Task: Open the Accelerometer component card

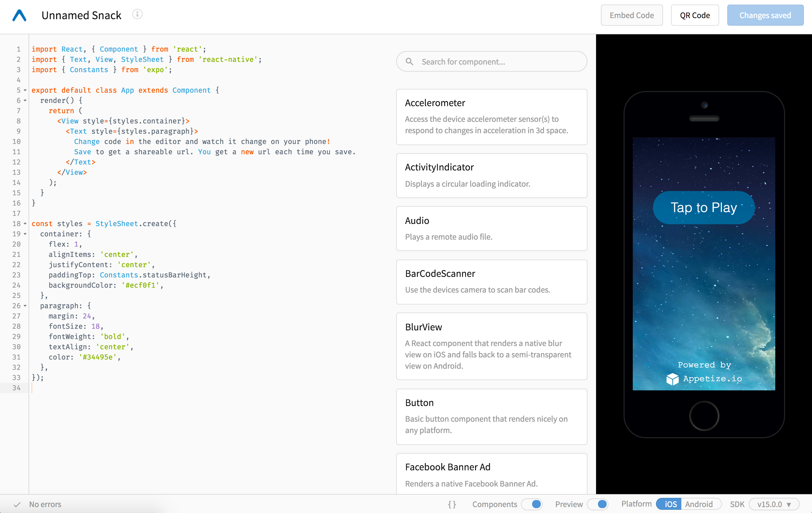Action: pyautogui.click(x=491, y=117)
